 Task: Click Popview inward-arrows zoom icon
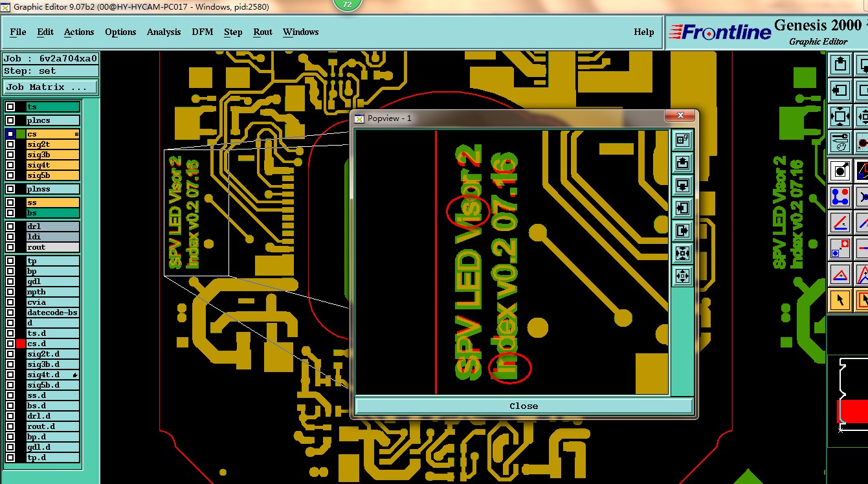[682, 253]
